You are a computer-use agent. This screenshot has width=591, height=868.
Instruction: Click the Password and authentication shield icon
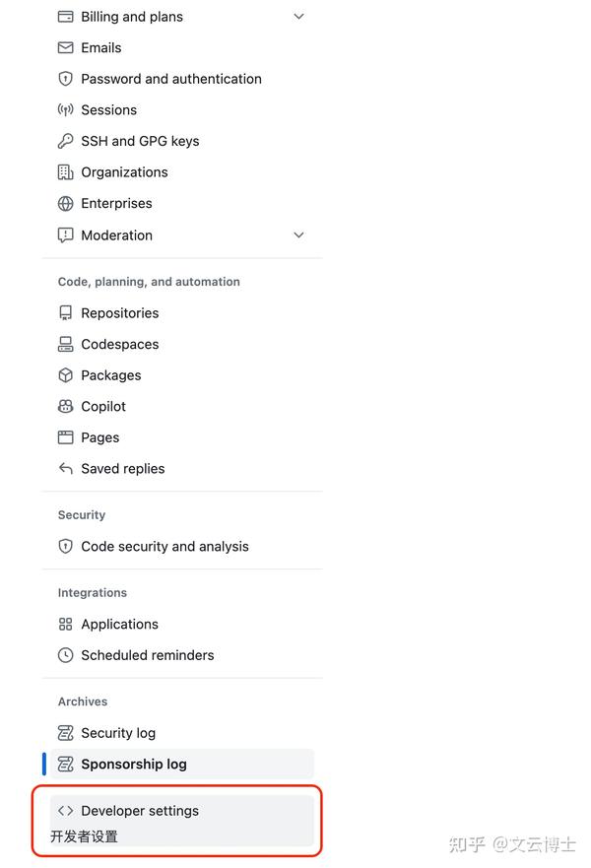(64, 79)
